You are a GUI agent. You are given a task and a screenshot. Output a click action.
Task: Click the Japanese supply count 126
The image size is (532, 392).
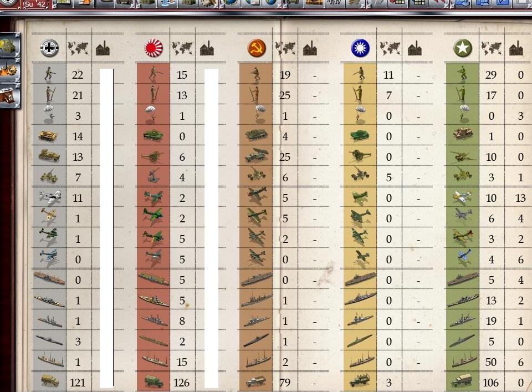182,383
